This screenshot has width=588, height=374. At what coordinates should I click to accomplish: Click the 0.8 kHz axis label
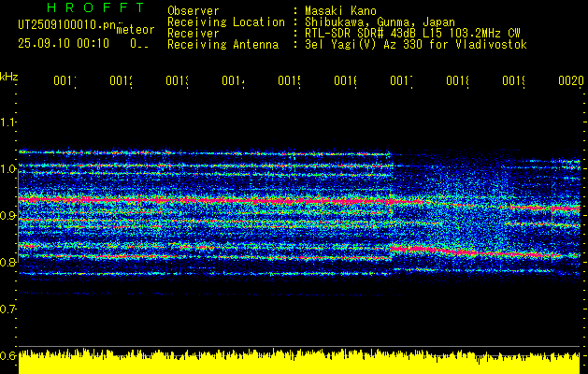point(7,262)
